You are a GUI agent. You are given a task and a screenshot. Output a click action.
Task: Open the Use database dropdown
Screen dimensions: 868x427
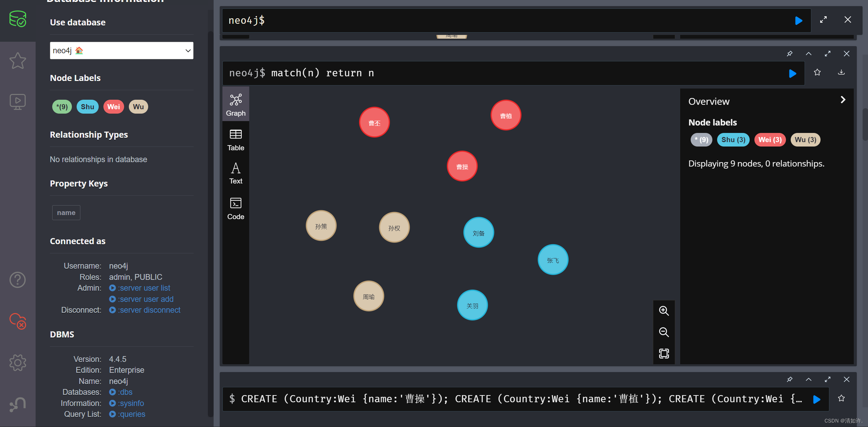[121, 51]
